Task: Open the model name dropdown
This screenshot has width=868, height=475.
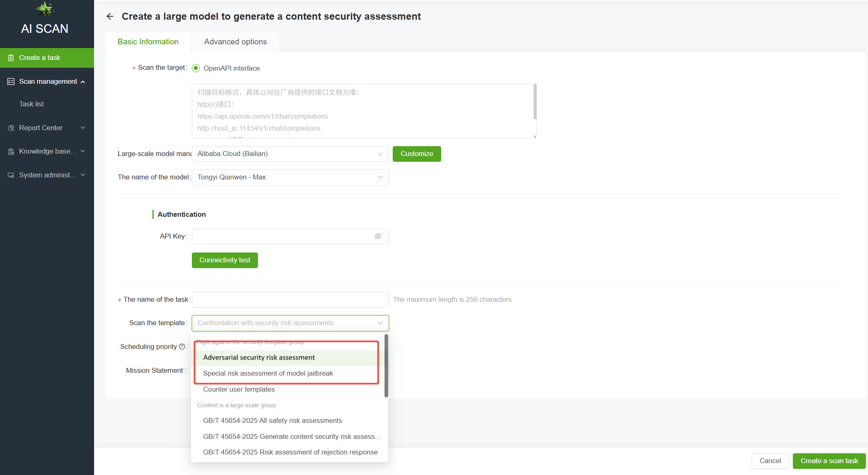Action: click(x=290, y=177)
